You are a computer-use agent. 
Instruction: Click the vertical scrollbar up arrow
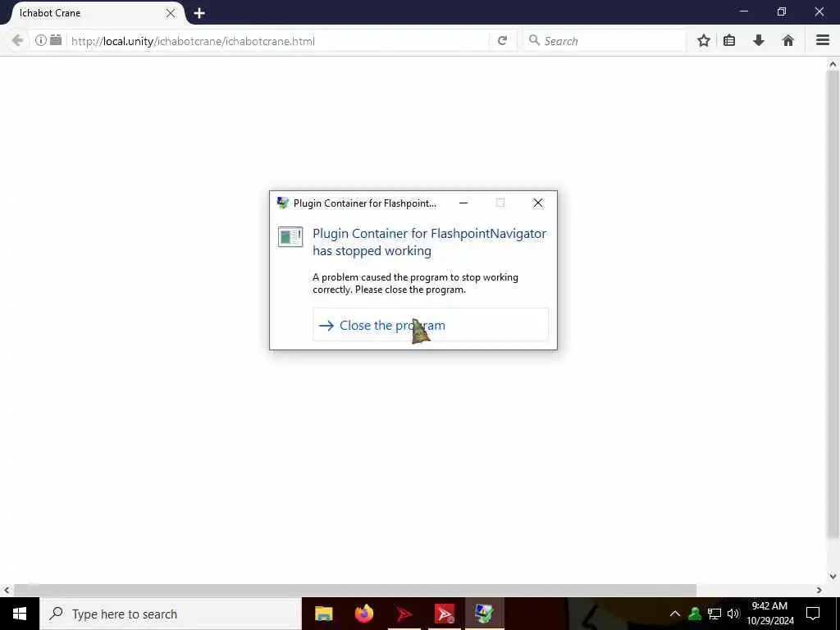pos(833,64)
